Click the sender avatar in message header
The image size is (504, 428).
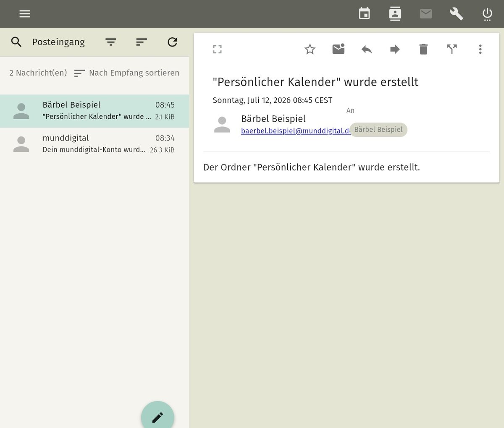222,125
